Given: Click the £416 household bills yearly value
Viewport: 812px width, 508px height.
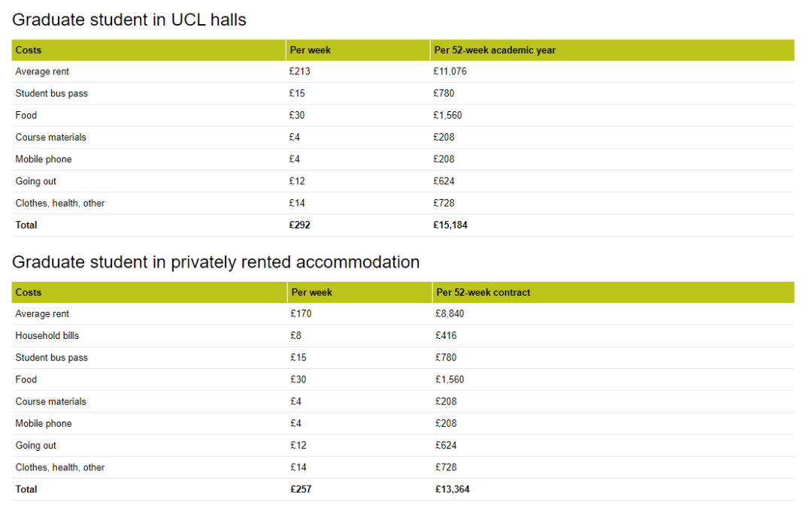Looking at the screenshot, I should pyautogui.click(x=446, y=336).
